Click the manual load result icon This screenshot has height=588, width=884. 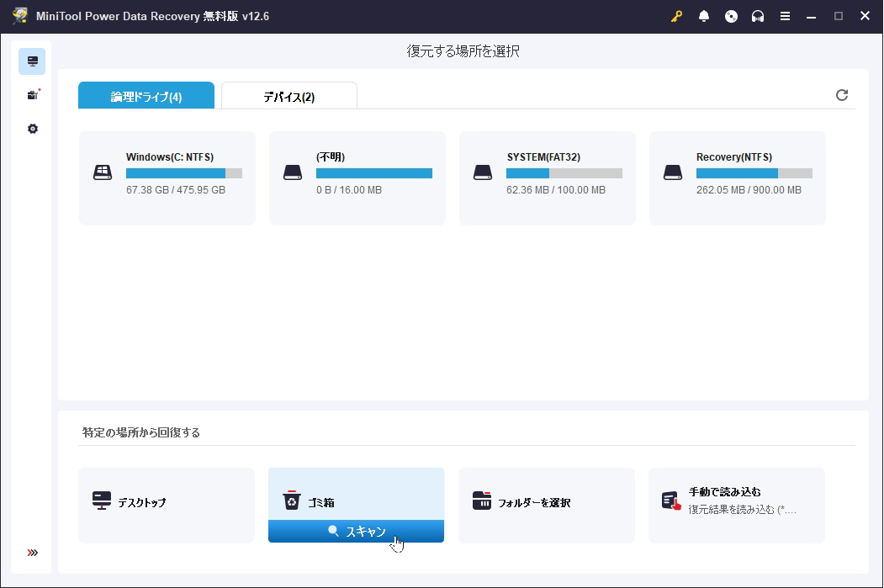tap(671, 501)
